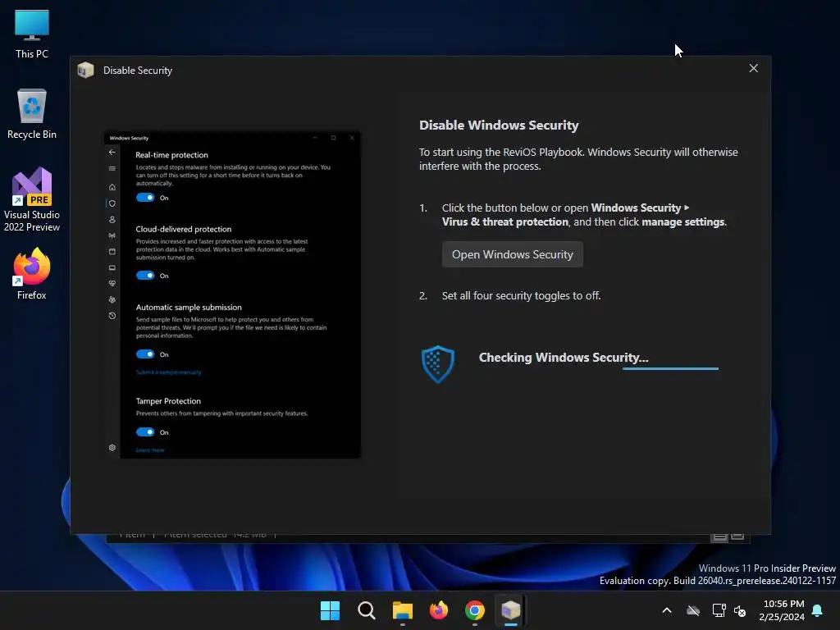This screenshot has width=840, height=630.
Task: Open File Explorer from taskbar
Action: pos(402,610)
